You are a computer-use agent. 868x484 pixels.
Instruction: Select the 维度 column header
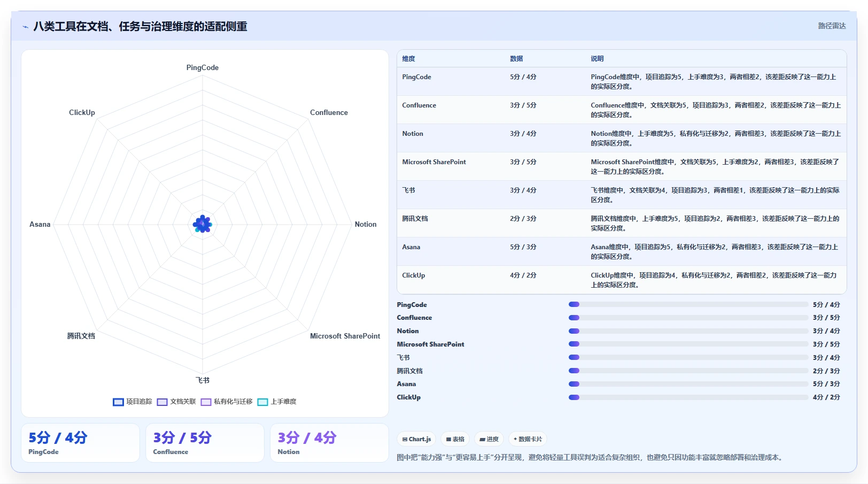pos(408,59)
